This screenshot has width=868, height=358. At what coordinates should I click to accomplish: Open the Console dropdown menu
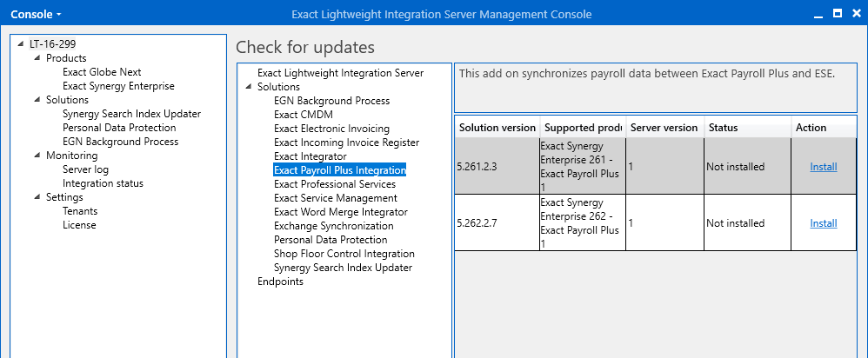point(36,14)
